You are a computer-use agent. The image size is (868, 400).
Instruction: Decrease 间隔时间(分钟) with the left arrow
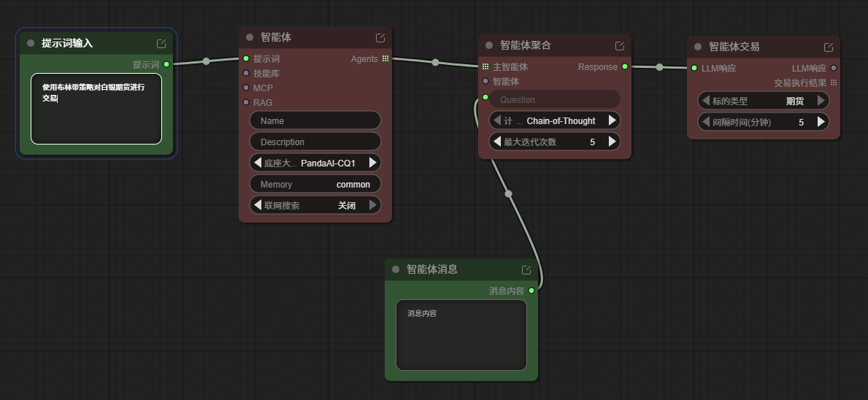coord(706,122)
